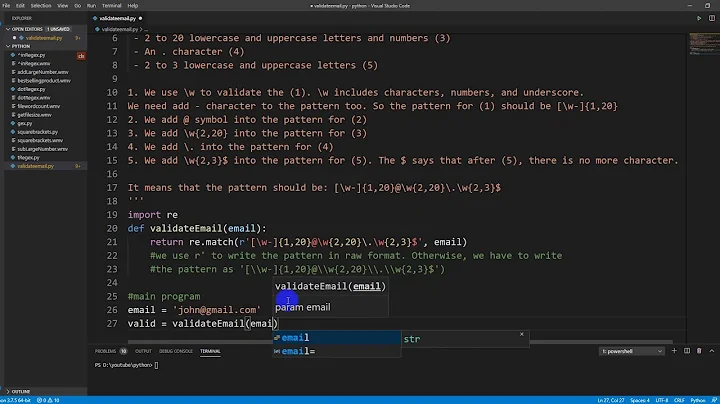This screenshot has width=720, height=404.
Task: Open getfilesize.wmv in the explorer
Action: point(34,115)
